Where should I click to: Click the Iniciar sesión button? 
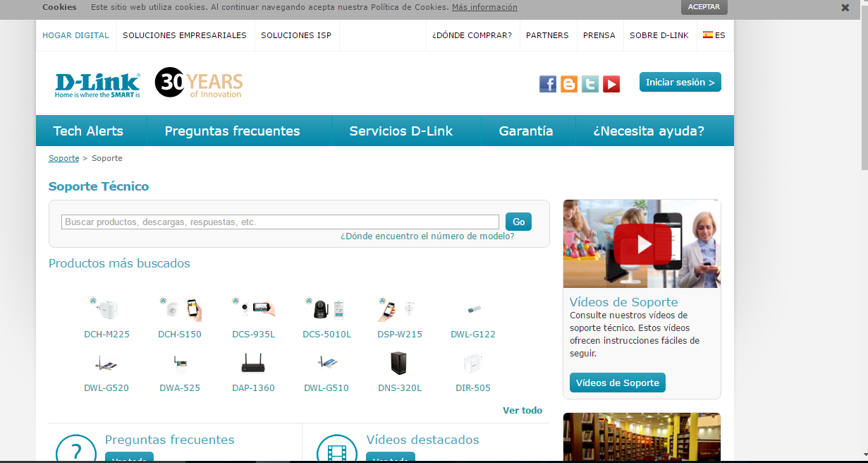pos(680,82)
